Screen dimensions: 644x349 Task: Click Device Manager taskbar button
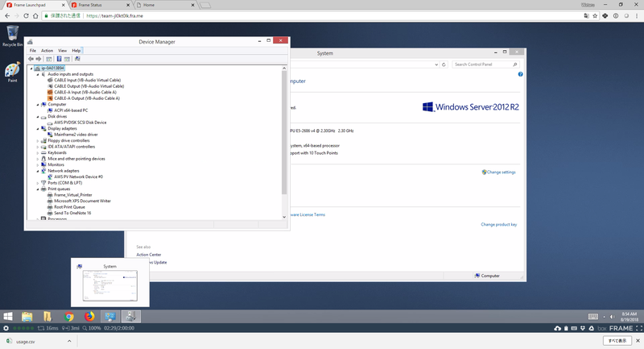pos(130,317)
